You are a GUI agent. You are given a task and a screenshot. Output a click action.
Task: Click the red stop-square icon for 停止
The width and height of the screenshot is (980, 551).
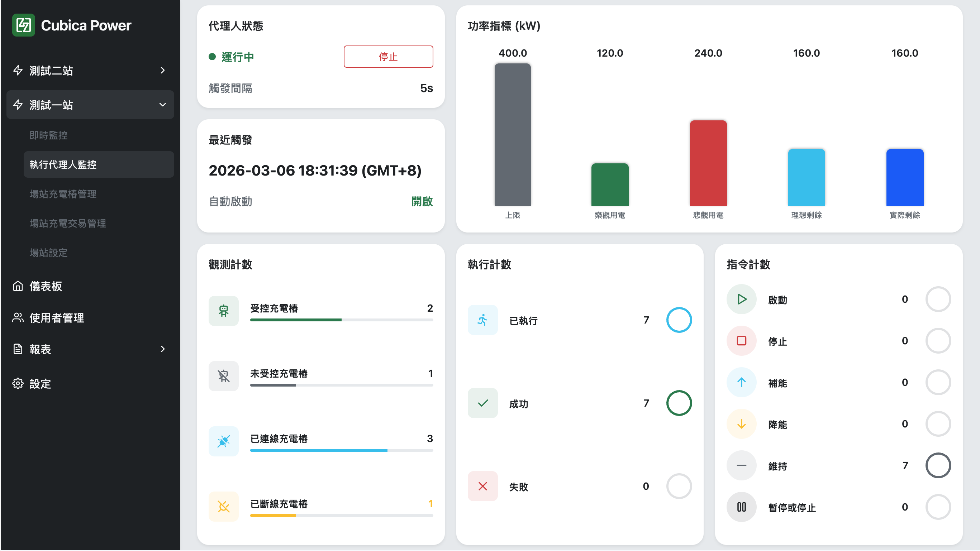(x=741, y=341)
